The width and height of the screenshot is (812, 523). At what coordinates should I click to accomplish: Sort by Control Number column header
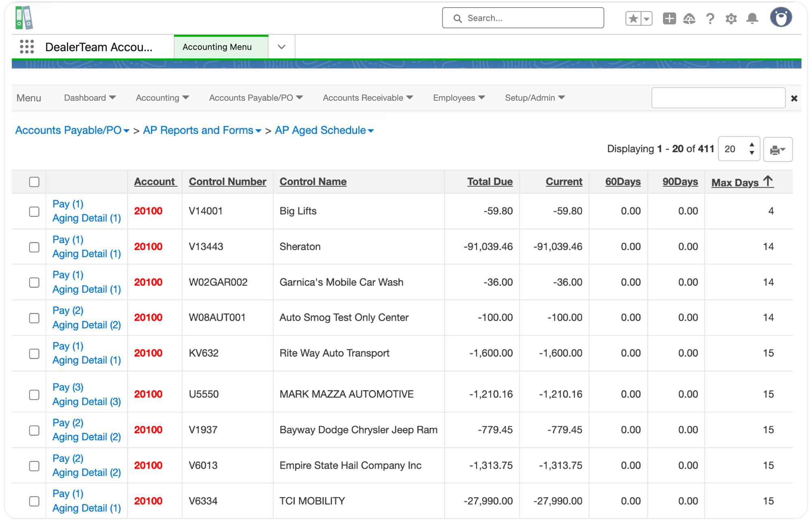(x=227, y=182)
